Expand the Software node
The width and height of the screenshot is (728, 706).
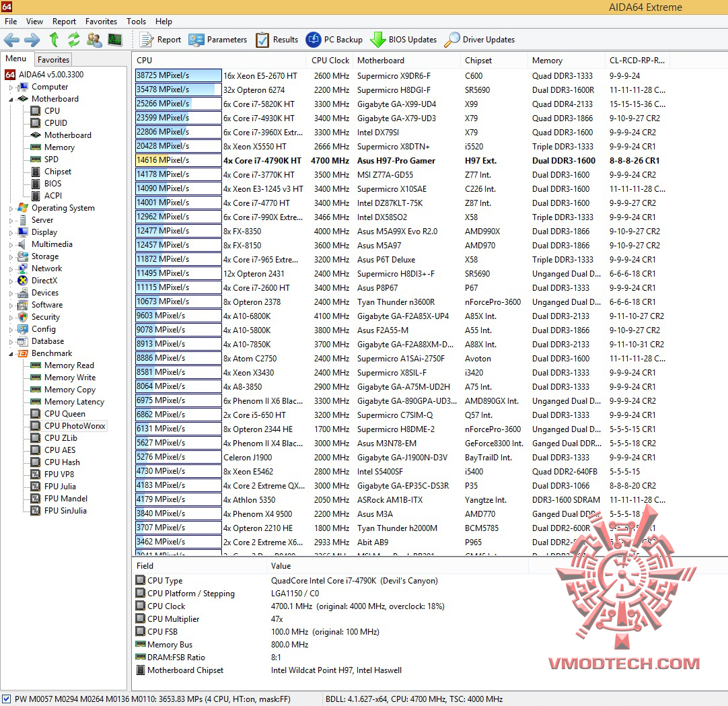[x=11, y=306]
